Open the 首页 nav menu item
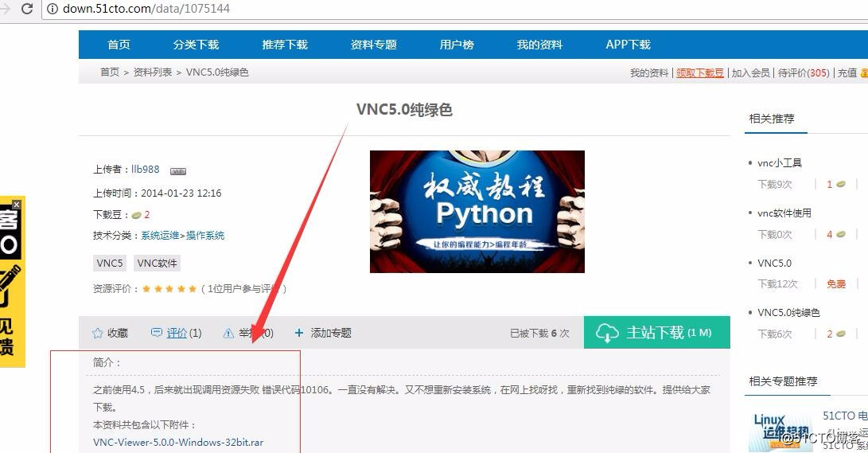868x453 pixels. [x=119, y=45]
